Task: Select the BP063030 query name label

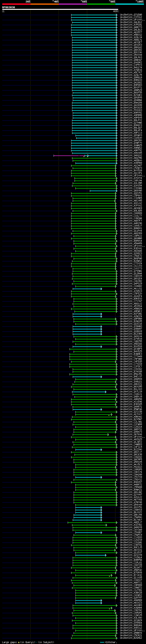Action: (8, 8)
